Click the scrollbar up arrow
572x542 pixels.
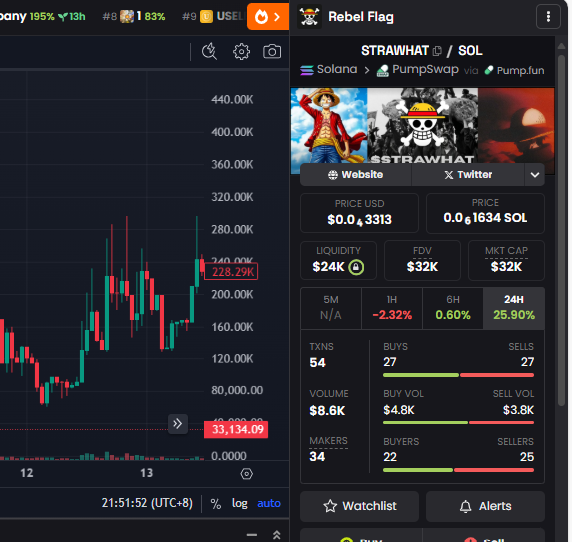tap(561, 46)
